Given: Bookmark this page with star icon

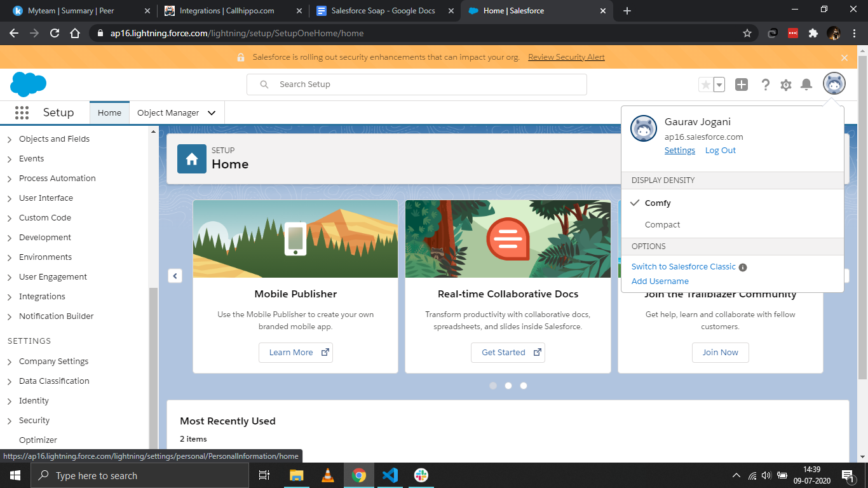Looking at the screenshot, I should [747, 33].
